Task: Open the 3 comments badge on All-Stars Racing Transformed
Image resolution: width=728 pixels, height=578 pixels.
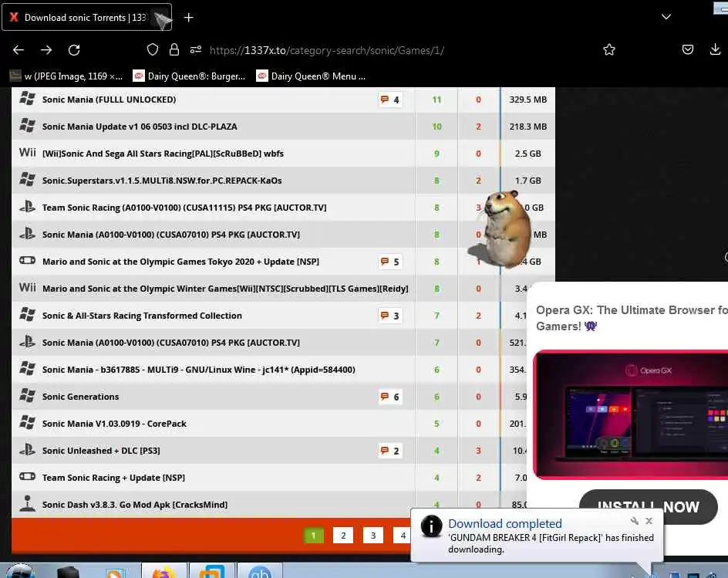Action: tap(390, 316)
